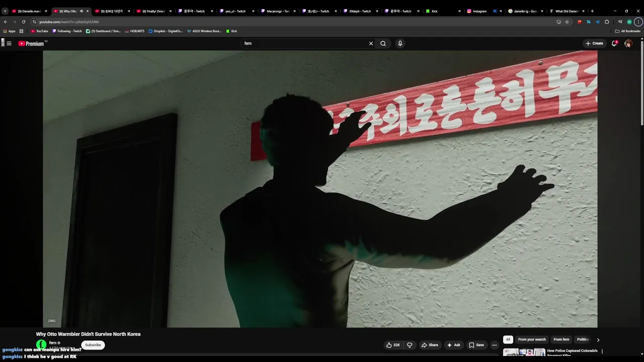The width and height of the screenshot is (644, 362).
Task: Click the YouTube search input field
Action: (305, 44)
